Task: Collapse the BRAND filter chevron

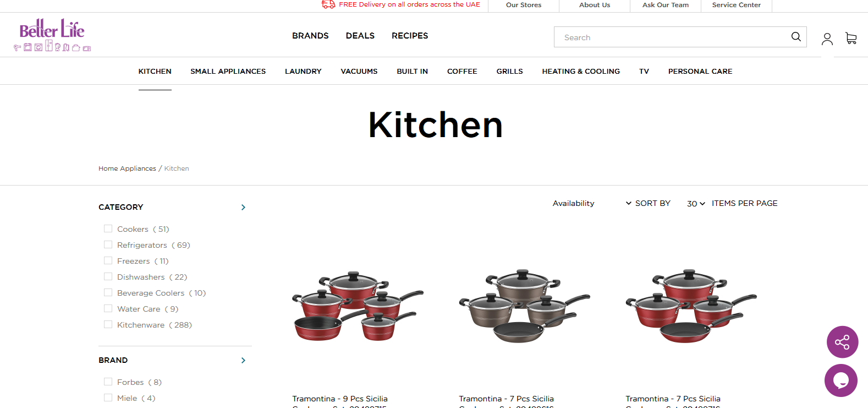Action: coord(243,360)
